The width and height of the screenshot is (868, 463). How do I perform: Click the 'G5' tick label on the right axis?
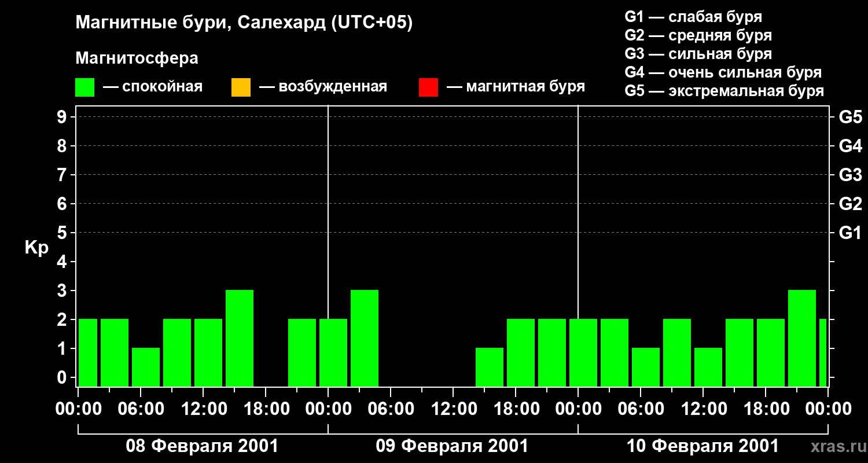click(850, 117)
